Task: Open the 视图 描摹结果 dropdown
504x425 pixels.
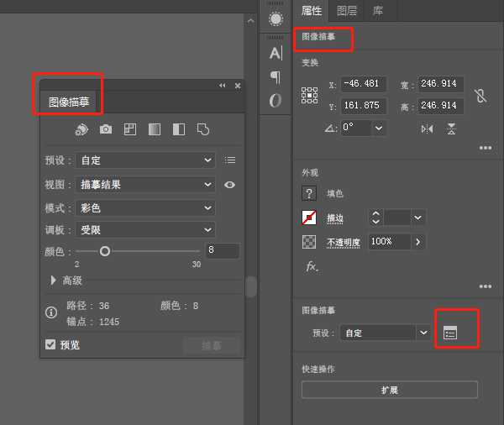Action: pyautogui.click(x=145, y=185)
